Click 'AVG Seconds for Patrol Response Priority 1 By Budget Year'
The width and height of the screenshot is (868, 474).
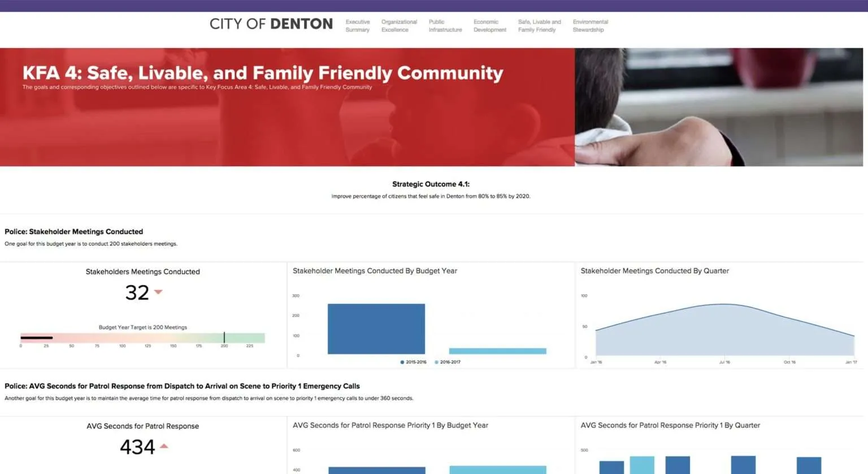point(390,425)
